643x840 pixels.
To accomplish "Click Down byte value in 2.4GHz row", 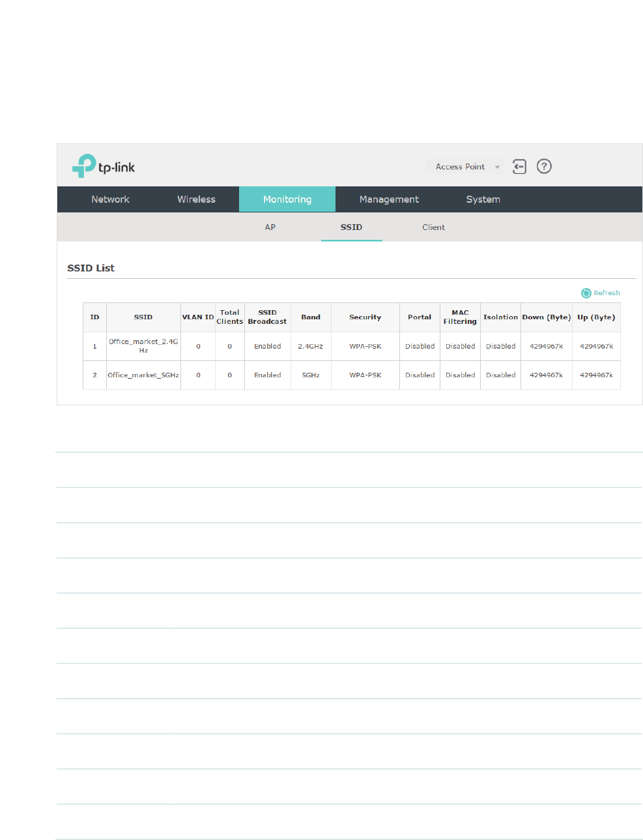I will 547,347.
